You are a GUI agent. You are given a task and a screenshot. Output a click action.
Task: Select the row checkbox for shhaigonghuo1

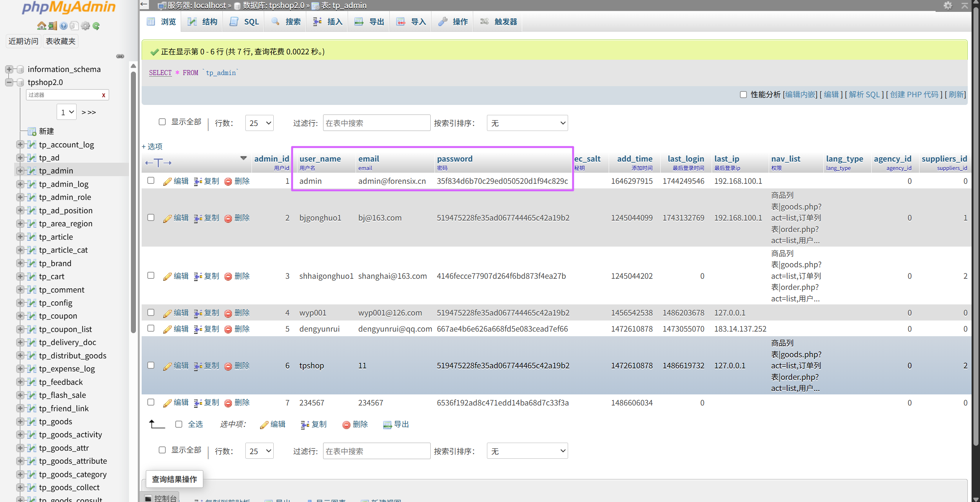(151, 276)
